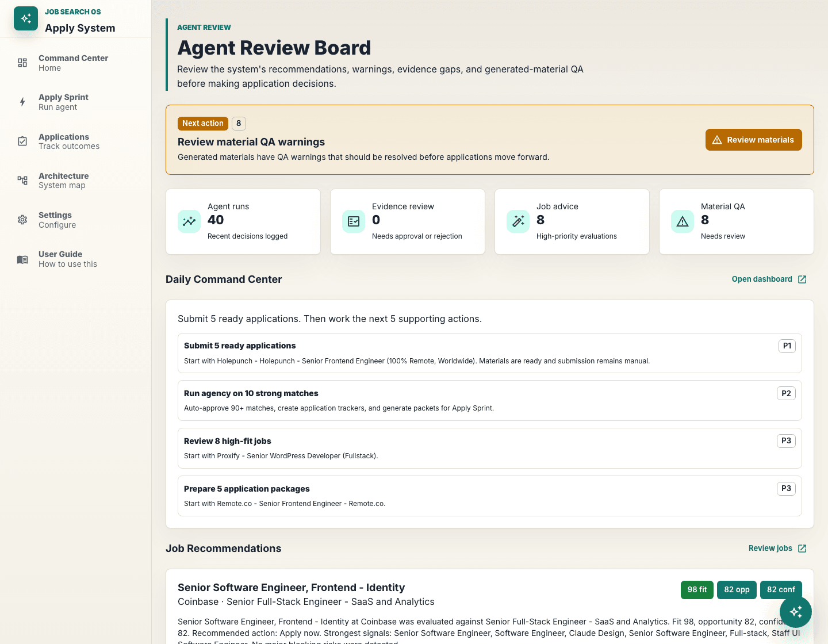This screenshot has width=828, height=644.
Task: Open Command Center via its grid icon
Action: point(22,63)
